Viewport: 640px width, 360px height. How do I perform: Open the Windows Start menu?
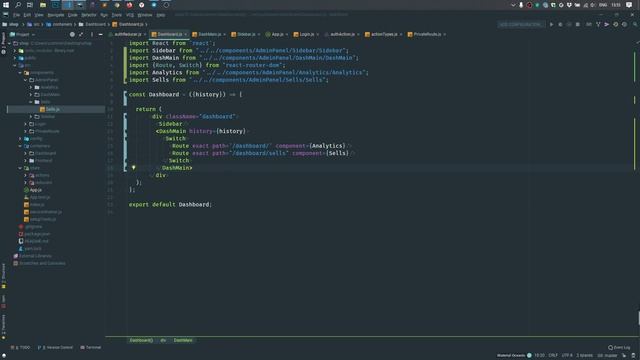[x=6, y=5]
